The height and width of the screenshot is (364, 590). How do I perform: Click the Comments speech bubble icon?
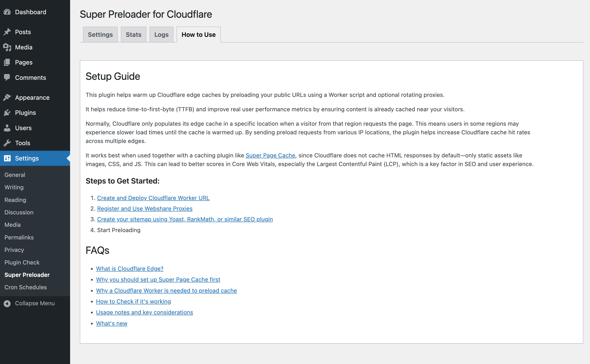click(7, 78)
